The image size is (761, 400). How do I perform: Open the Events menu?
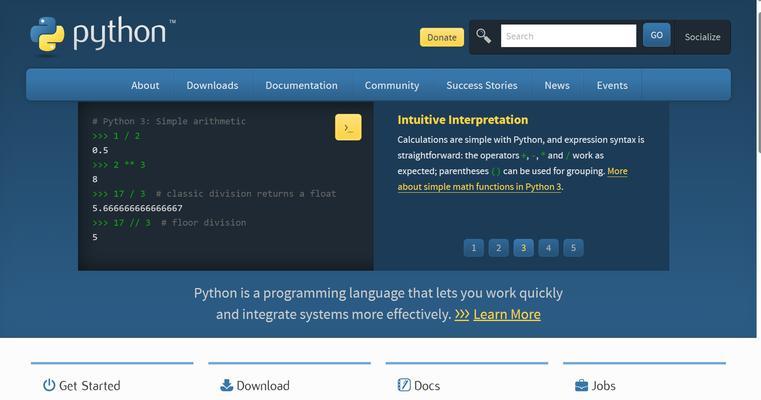click(612, 85)
